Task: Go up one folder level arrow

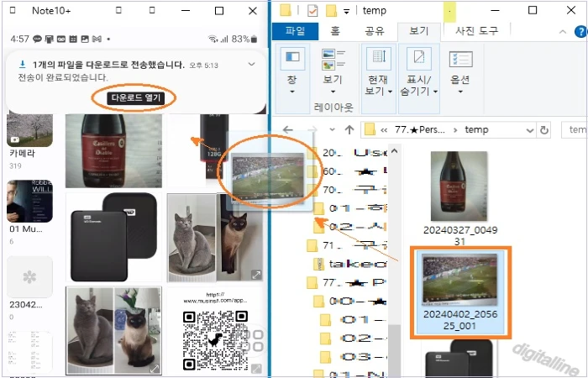Action: [349, 129]
